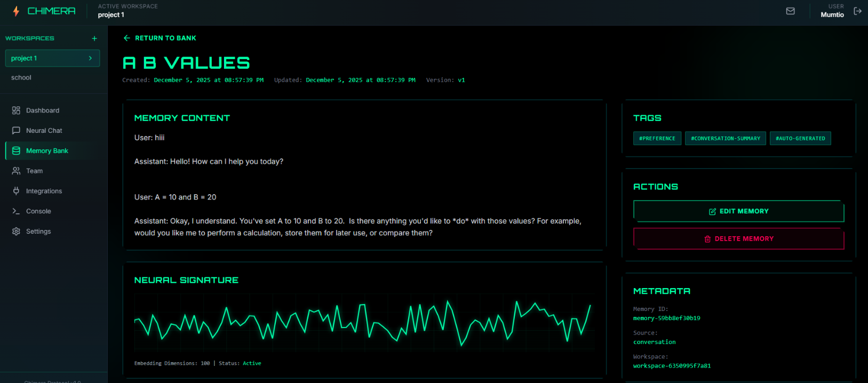The width and height of the screenshot is (868, 383).
Task: Click the Status Active text
Action: tap(240, 363)
